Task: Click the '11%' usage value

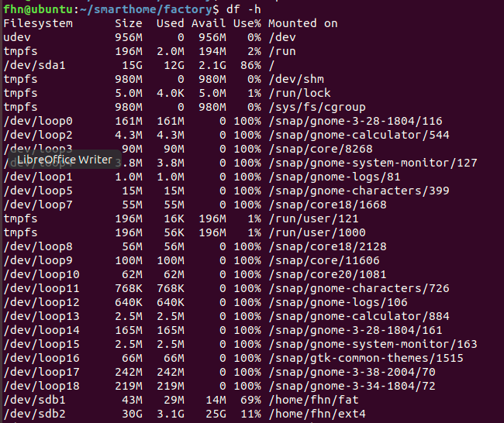Action: click(250, 414)
